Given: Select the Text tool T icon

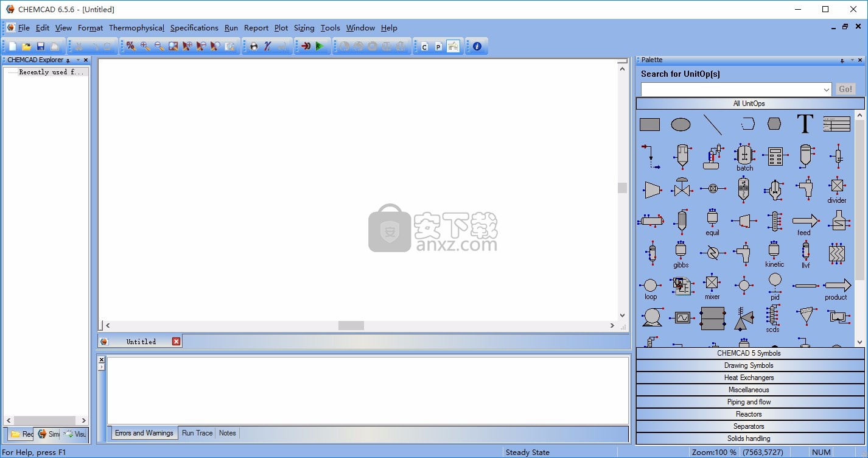Looking at the screenshot, I should tap(805, 124).
